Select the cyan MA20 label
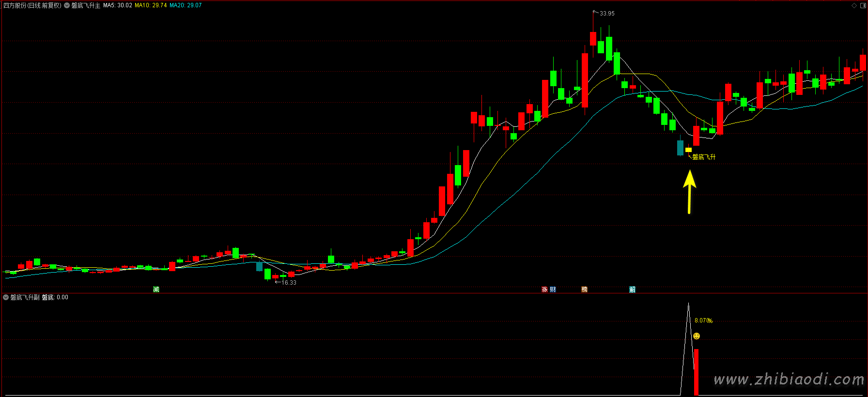868x397 pixels. tap(186, 5)
